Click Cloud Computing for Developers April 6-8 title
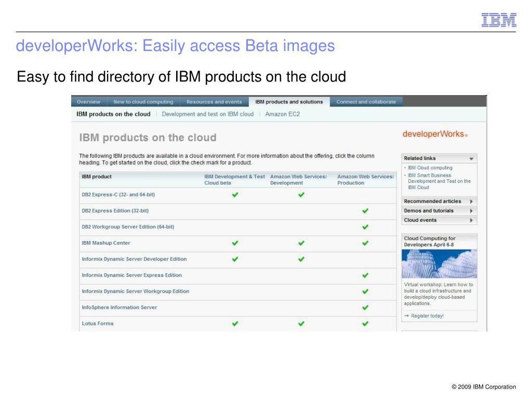Viewport: 532px width, 399px height. tap(430, 242)
